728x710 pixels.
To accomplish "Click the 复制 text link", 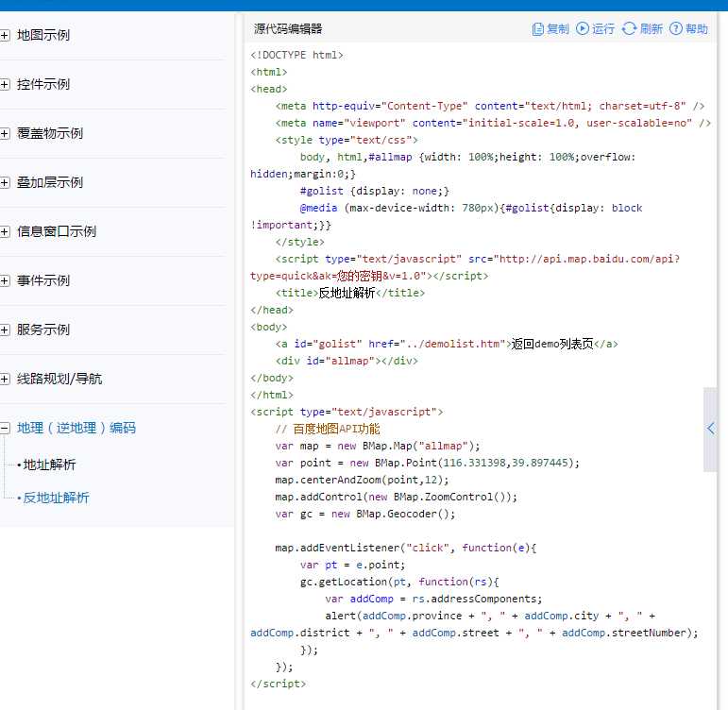I will tap(558, 28).
